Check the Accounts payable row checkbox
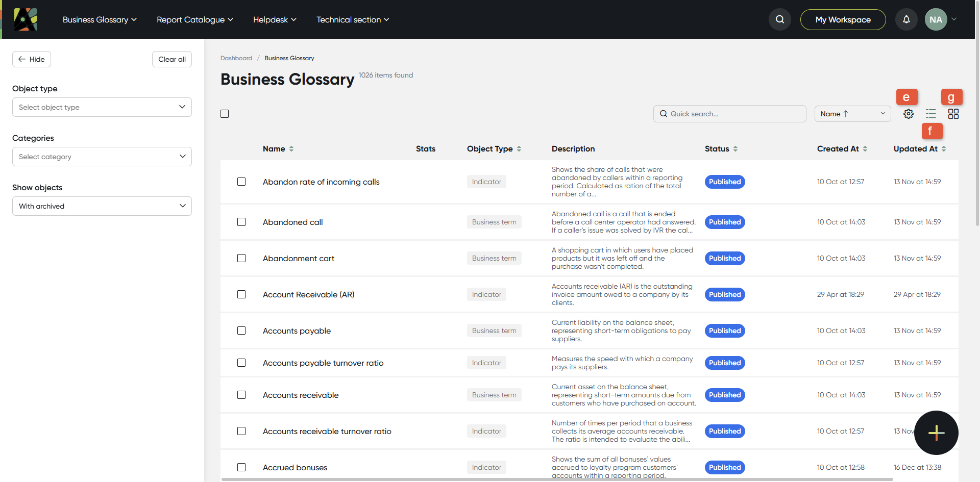Viewport: 980px width, 482px height. pos(241,331)
